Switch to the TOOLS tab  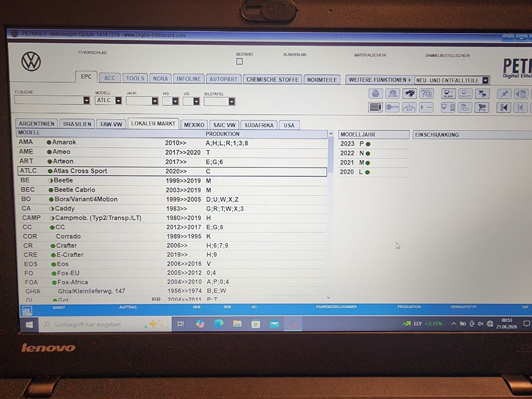[135, 78]
